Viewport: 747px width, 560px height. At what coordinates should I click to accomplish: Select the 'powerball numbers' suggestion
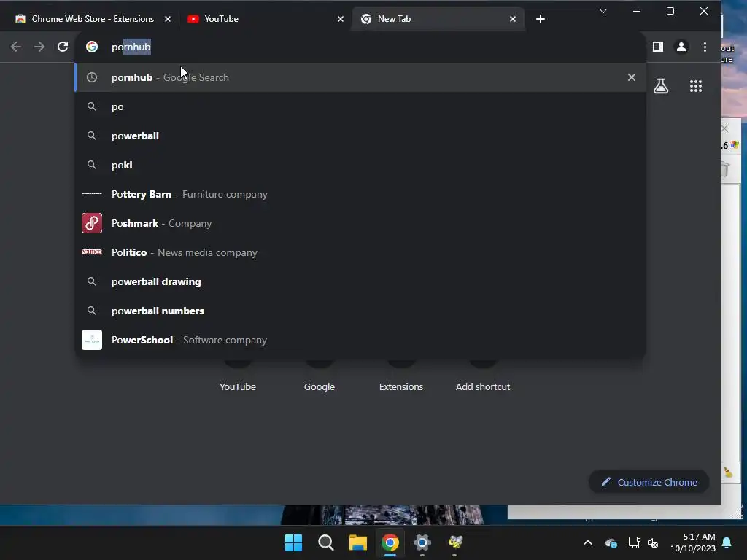(360, 311)
